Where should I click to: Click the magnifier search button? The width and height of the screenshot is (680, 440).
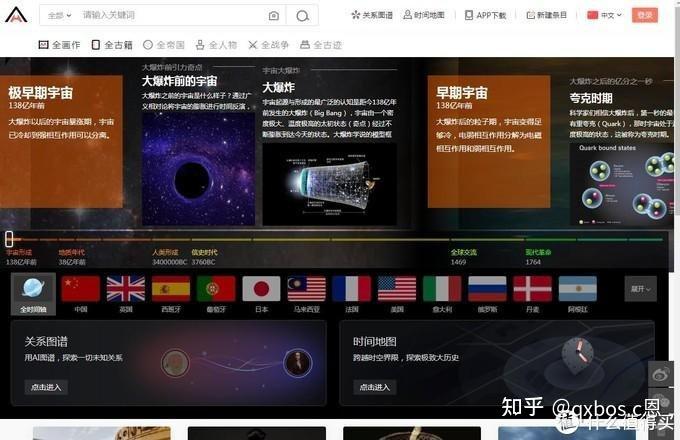click(302, 16)
